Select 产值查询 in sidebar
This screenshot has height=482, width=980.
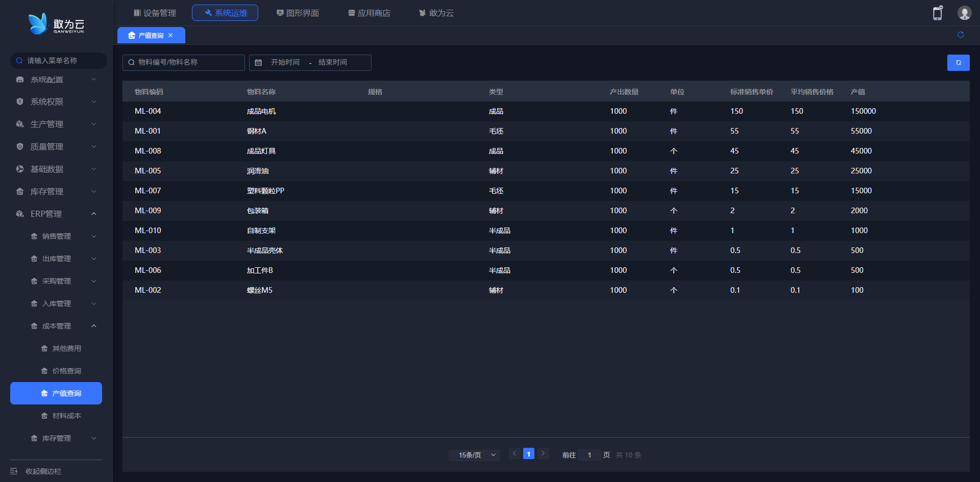point(56,393)
